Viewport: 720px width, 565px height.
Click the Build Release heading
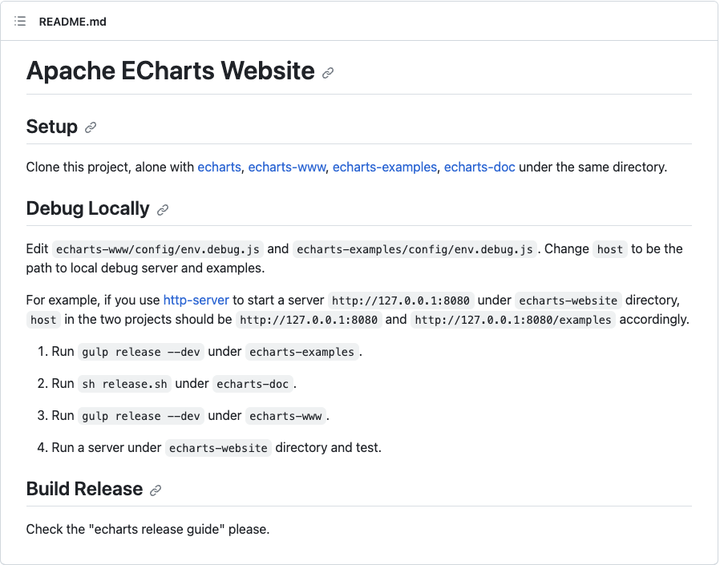[84, 489]
